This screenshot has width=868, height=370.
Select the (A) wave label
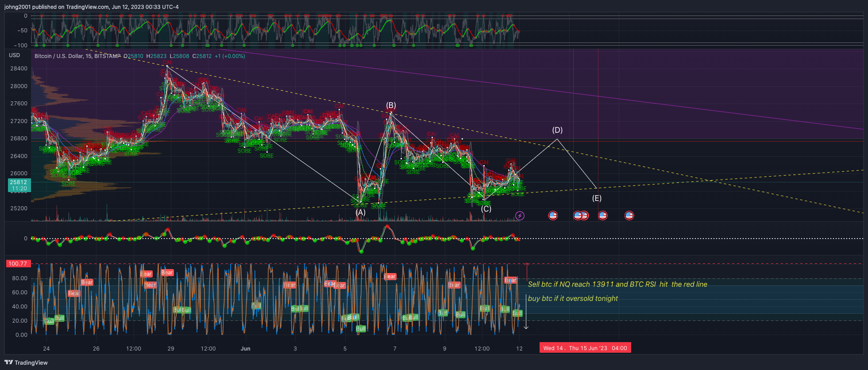pos(361,212)
